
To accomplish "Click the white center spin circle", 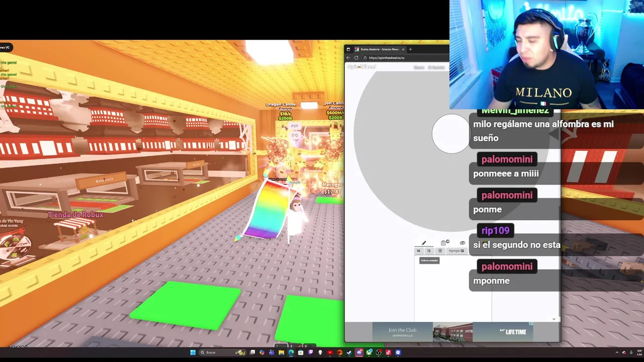I will click(x=451, y=134).
